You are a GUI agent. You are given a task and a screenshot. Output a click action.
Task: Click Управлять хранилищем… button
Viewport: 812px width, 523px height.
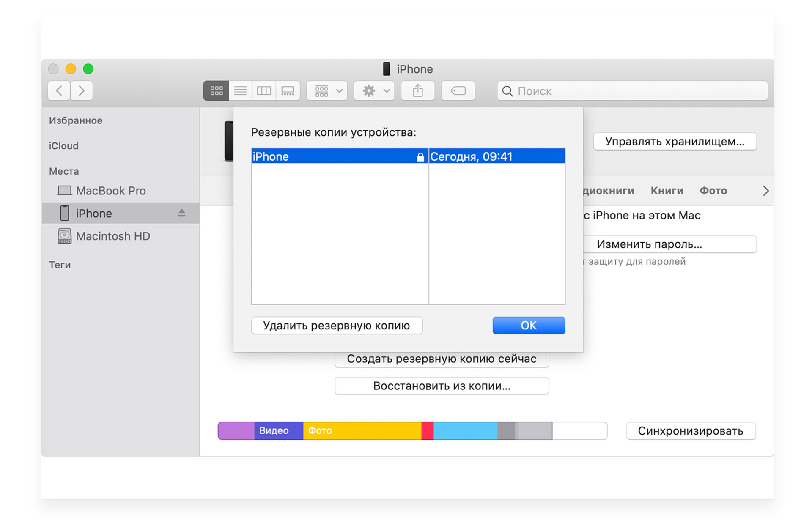tap(675, 141)
